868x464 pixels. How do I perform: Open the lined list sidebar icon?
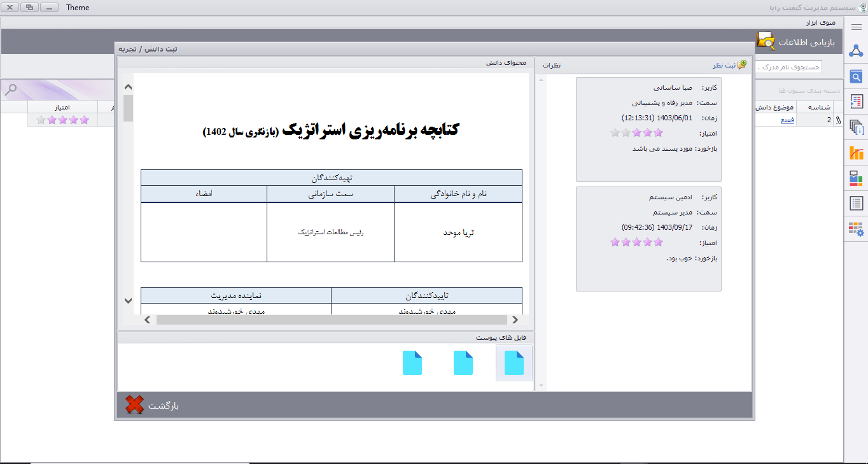[x=856, y=204]
